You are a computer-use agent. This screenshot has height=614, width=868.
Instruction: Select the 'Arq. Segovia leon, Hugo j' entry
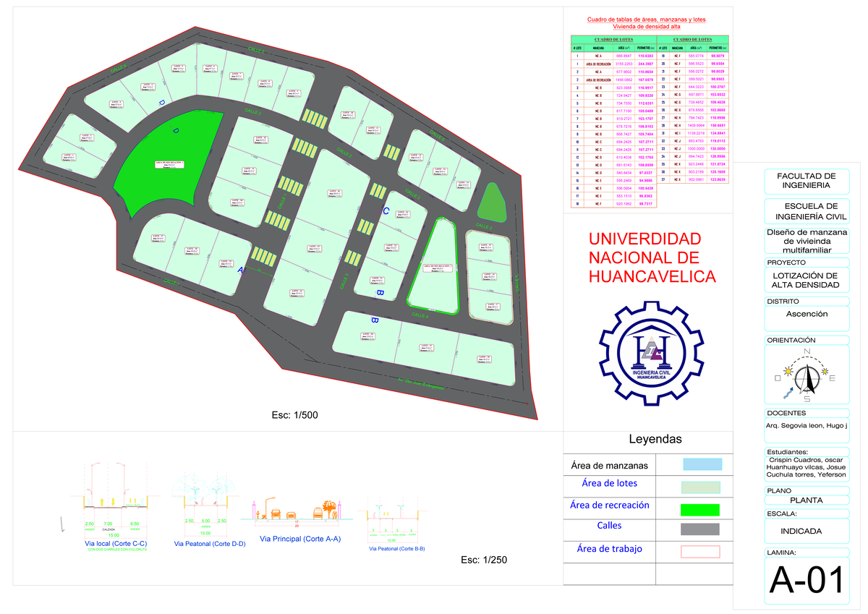coord(806,427)
